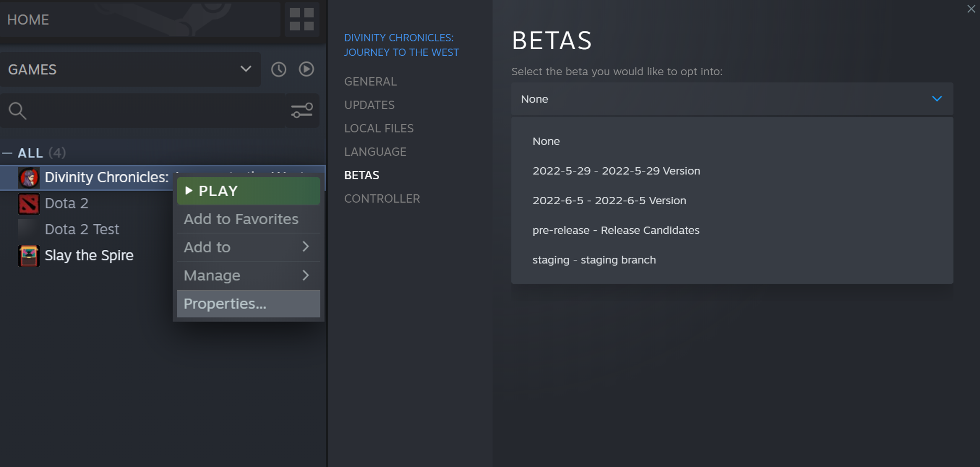This screenshot has width=980, height=467.
Task: Pick pre-release Release Candidates beta
Action: [616, 230]
